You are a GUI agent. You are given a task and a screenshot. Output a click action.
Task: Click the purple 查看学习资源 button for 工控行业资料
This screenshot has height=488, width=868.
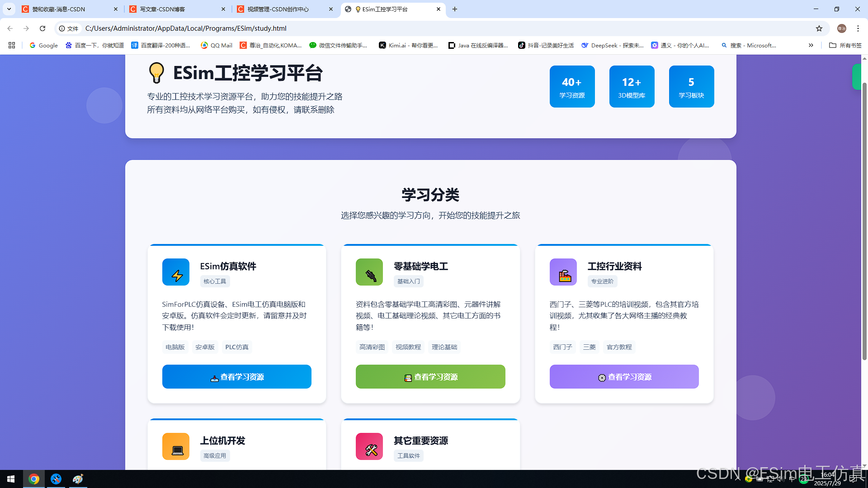coord(624,377)
